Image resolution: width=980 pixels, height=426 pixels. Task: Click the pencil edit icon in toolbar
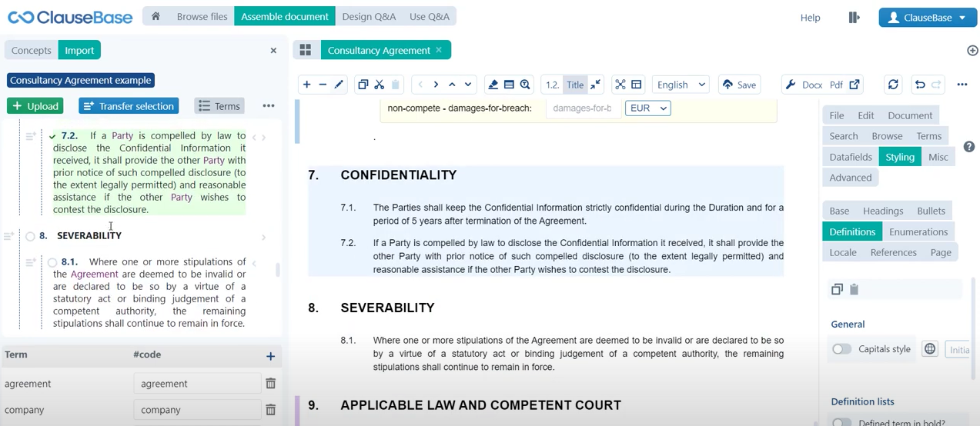339,85
